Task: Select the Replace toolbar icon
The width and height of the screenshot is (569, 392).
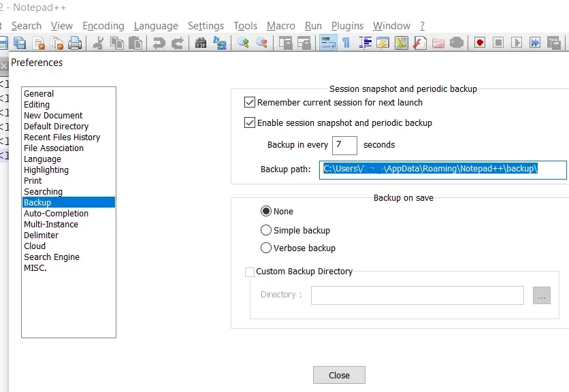Action: pos(221,42)
